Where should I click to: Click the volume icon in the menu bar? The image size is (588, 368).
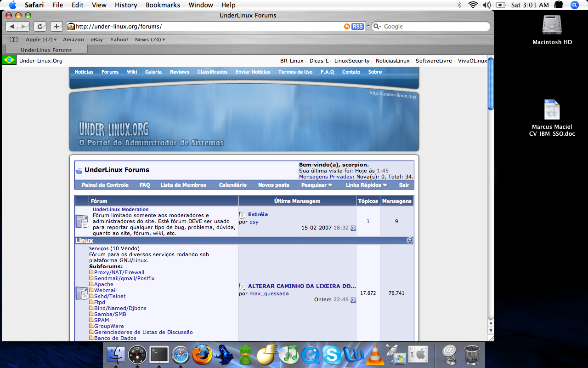click(x=486, y=5)
